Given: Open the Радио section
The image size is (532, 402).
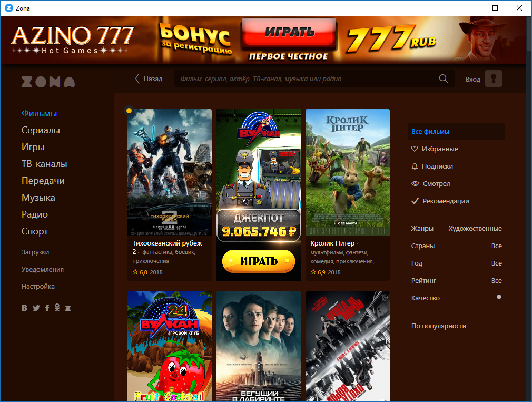Looking at the screenshot, I should click(35, 214).
